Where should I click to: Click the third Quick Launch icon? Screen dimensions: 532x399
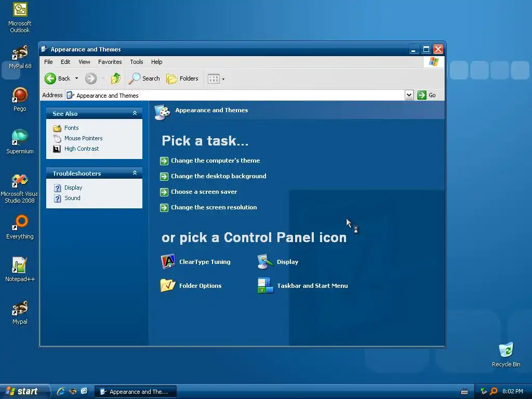(x=84, y=391)
